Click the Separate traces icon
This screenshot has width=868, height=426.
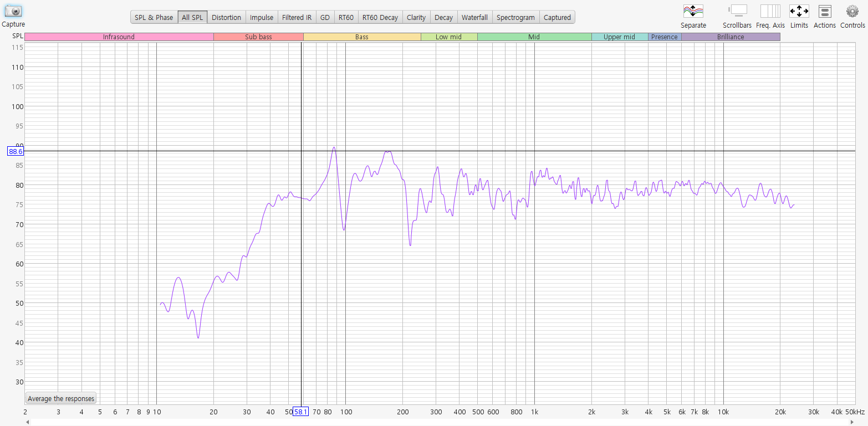click(693, 11)
